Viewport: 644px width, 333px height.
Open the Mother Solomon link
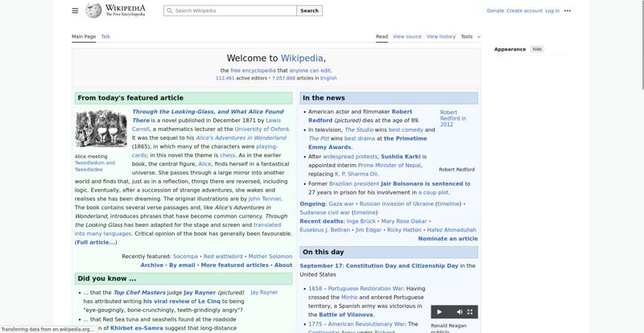[270, 257]
